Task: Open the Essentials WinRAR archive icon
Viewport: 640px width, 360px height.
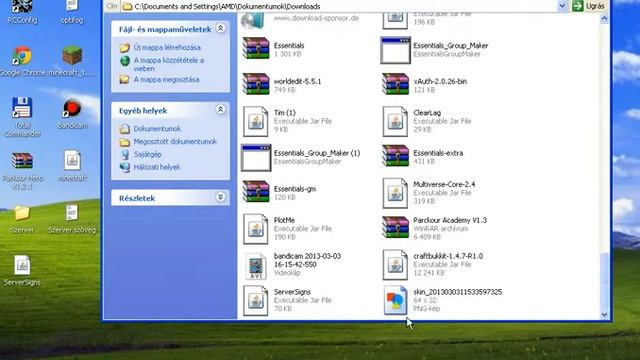Action: point(256,48)
